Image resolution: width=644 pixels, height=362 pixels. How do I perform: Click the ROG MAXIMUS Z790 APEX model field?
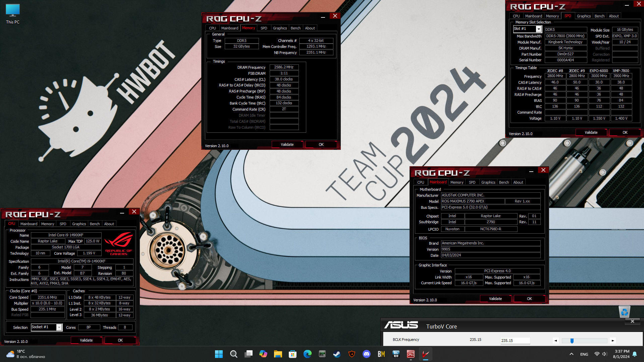pos(473,201)
